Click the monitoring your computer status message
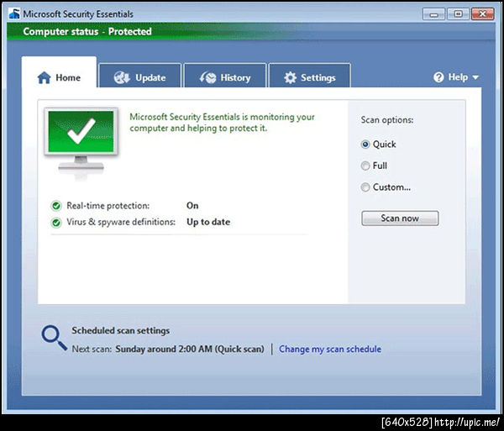 tap(222, 123)
